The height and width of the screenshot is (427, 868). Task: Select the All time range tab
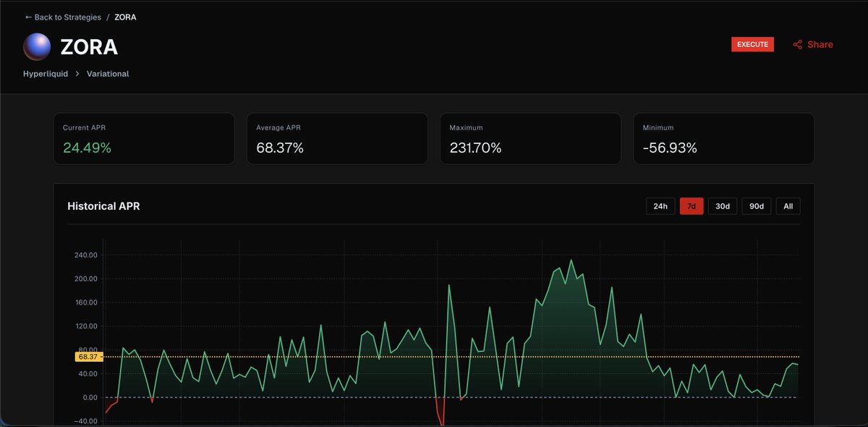point(788,206)
